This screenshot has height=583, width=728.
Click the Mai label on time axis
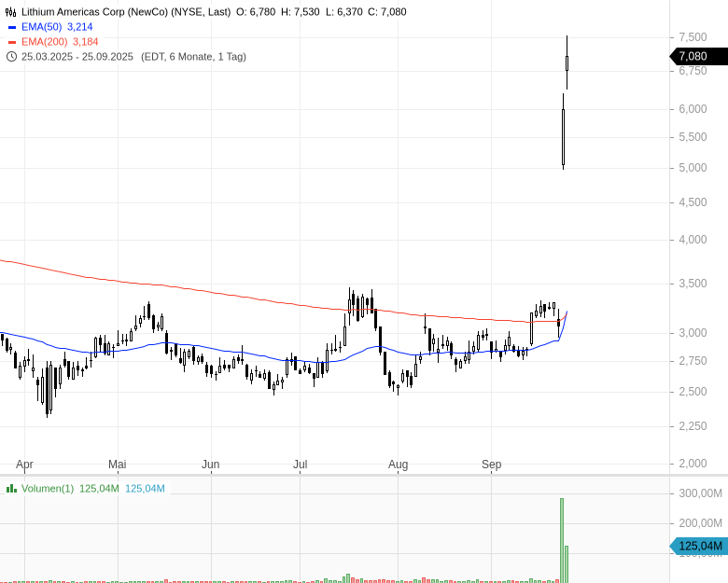click(x=117, y=465)
